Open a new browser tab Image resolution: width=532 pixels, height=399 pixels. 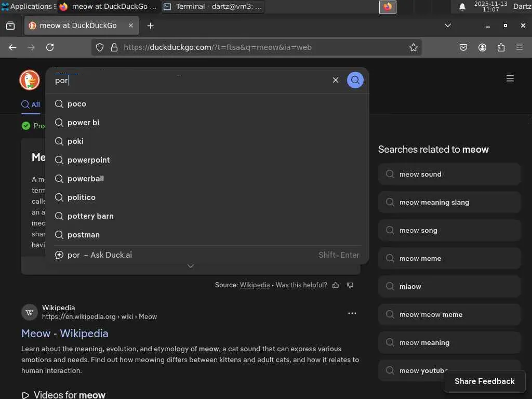[x=150, y=26]
